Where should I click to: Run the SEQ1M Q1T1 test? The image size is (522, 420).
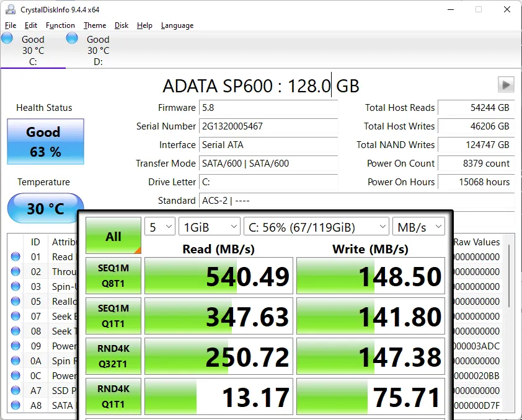click(113, 316)
